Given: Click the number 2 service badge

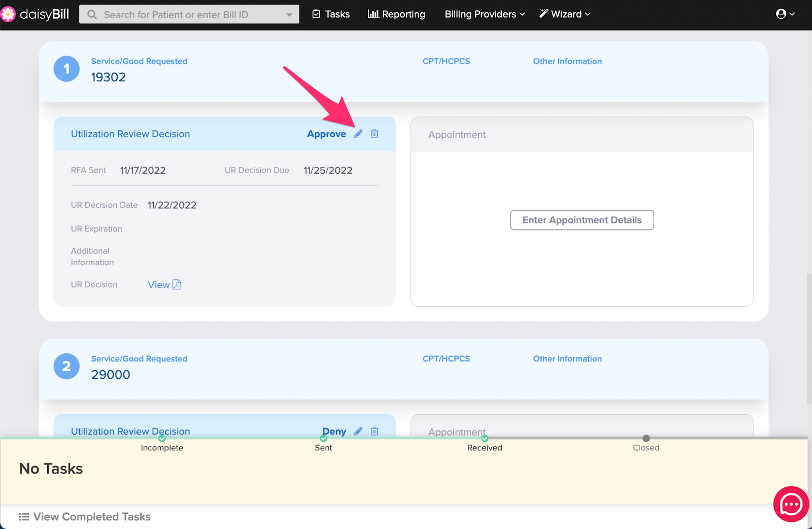Looking at the screenshot, I should click(66, 366).
